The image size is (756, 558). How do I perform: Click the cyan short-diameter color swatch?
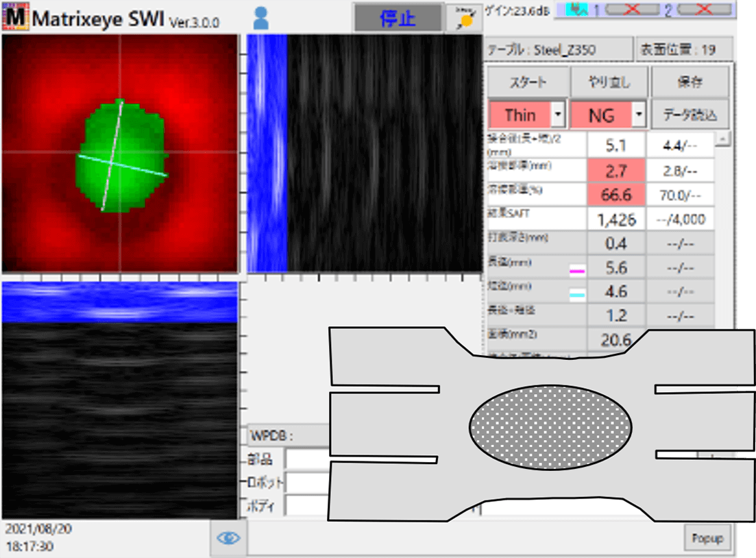tap(577, 294)
